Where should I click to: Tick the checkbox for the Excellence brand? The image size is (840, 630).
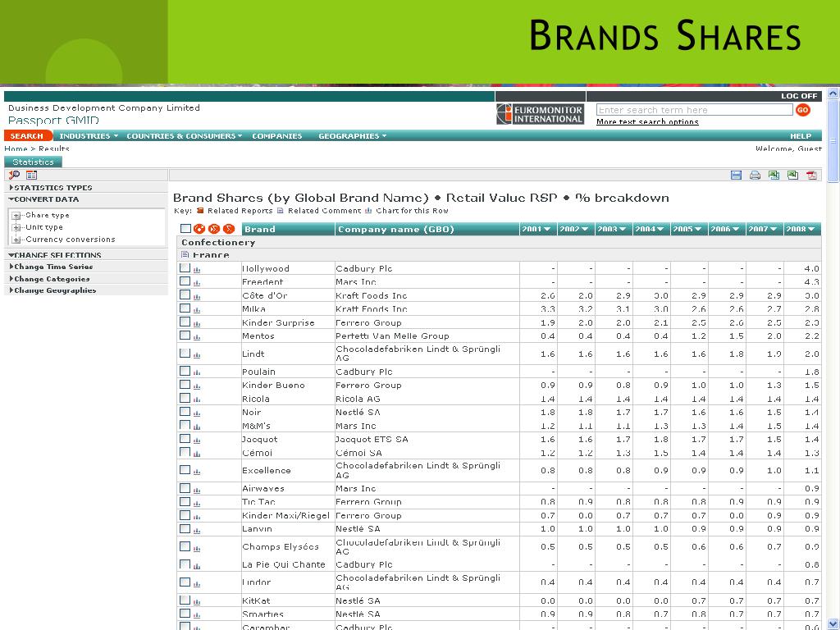[x=185, y=469]
